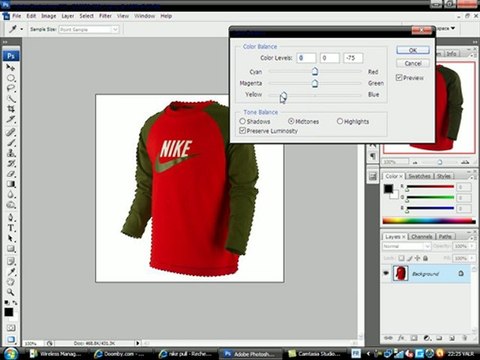Select the Type tool
480x360 pixels.
point(10,228)
